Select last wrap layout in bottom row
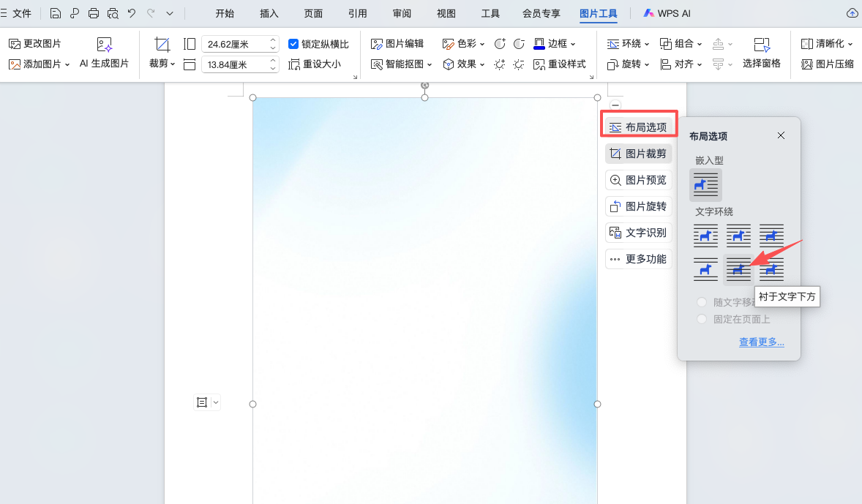862x504 pixels. 771,269
